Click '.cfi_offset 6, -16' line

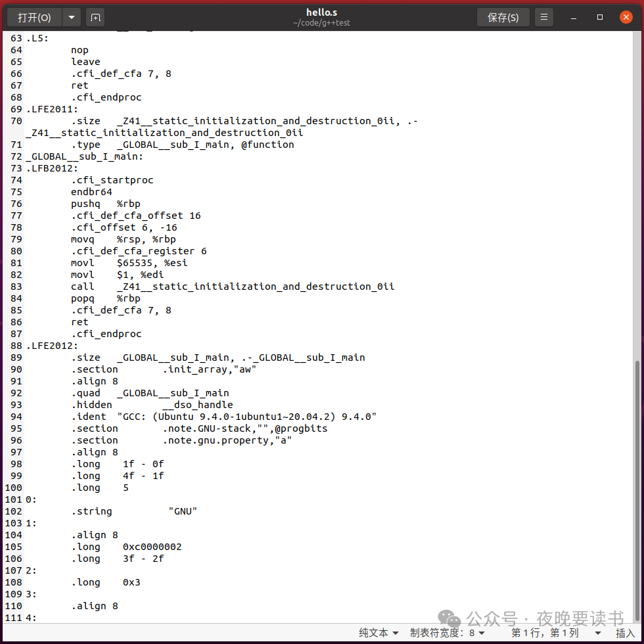(x=124, y=227)
